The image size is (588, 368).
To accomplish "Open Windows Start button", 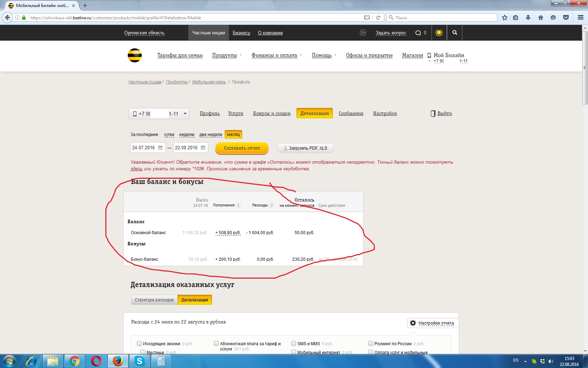I will pyautogui.click(x=9, y=361).
